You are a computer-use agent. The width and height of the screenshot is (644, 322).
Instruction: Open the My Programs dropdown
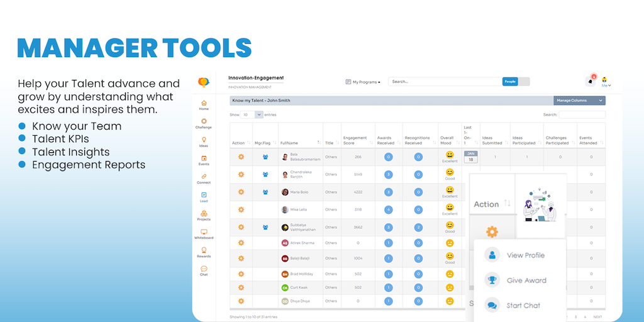tap(363, 82)
